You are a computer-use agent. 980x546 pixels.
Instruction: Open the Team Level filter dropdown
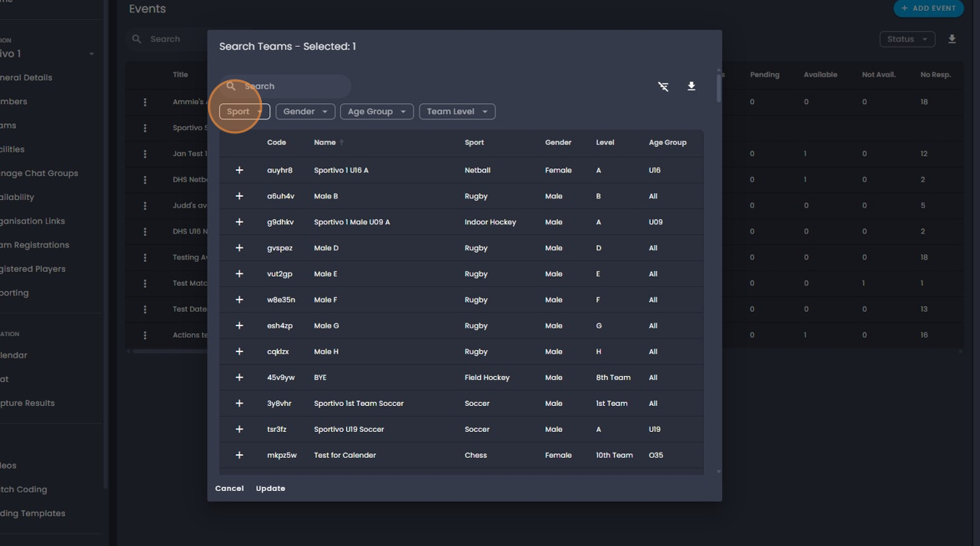tap(457, 112)
